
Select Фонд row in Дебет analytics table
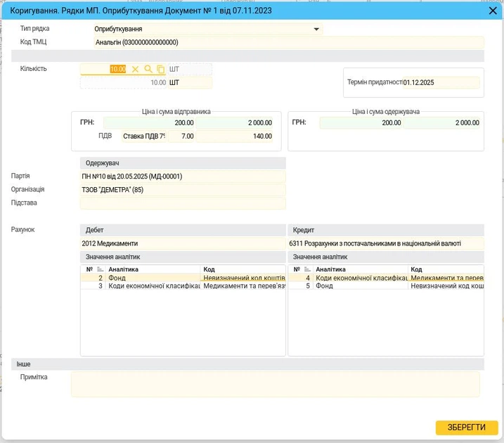click(183, 278)
